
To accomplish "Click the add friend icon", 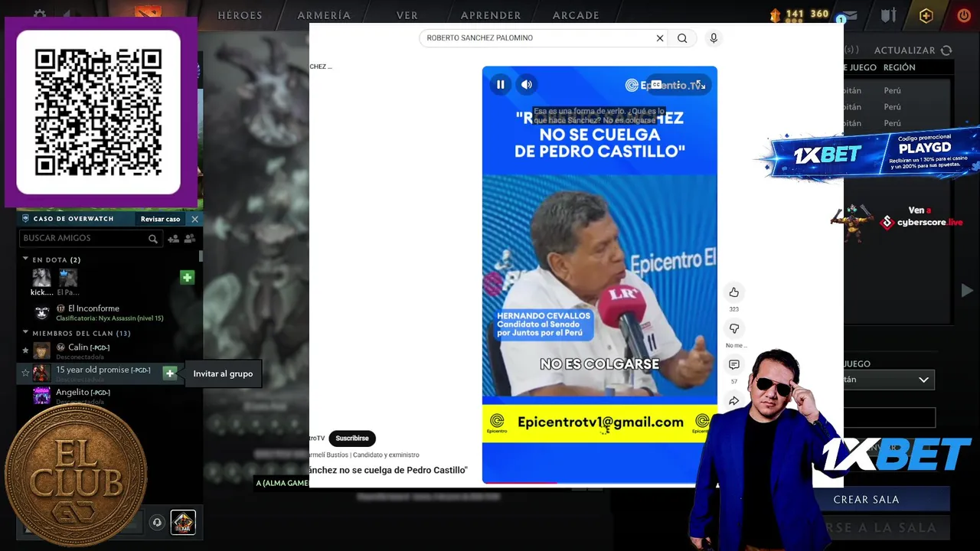I will click(x=174, y=239).
